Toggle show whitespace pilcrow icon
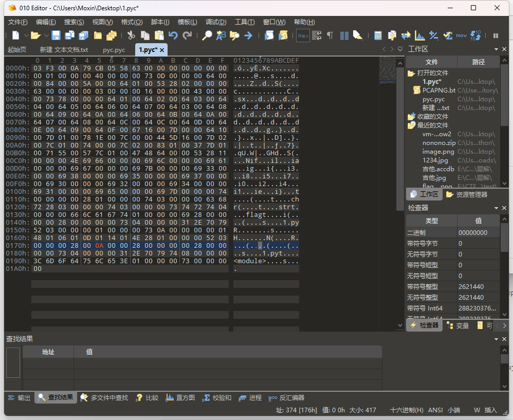 coord(330,35)
